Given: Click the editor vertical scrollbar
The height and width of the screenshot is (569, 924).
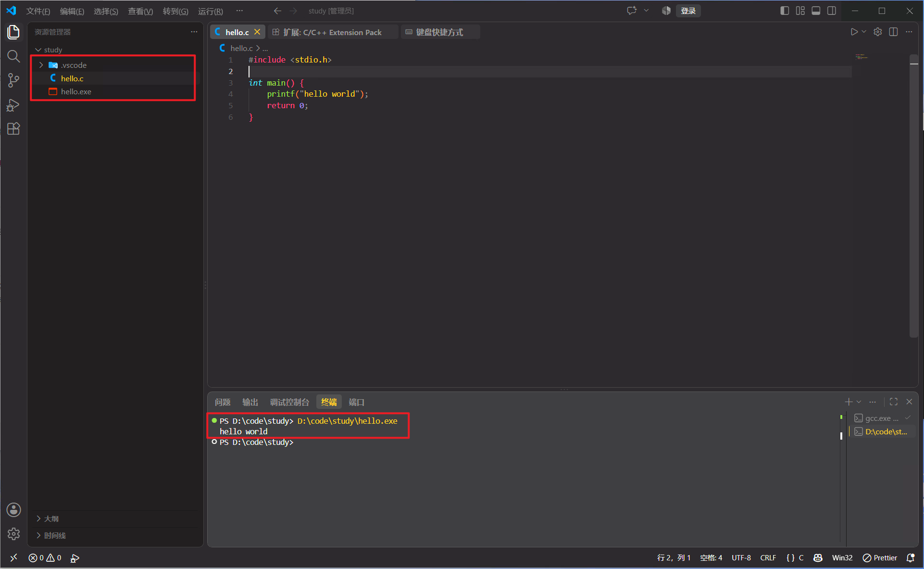Looking at the screenshot, I should point(914,197).
